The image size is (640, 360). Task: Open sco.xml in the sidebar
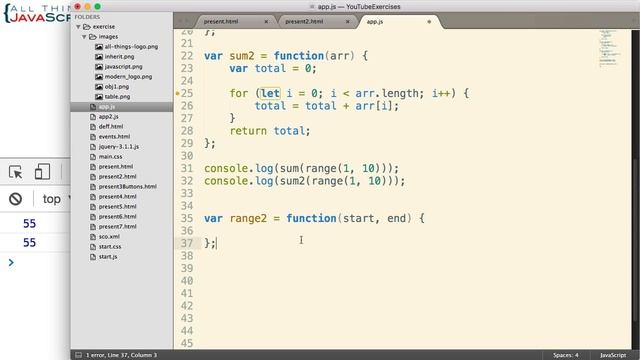point(109,237)
